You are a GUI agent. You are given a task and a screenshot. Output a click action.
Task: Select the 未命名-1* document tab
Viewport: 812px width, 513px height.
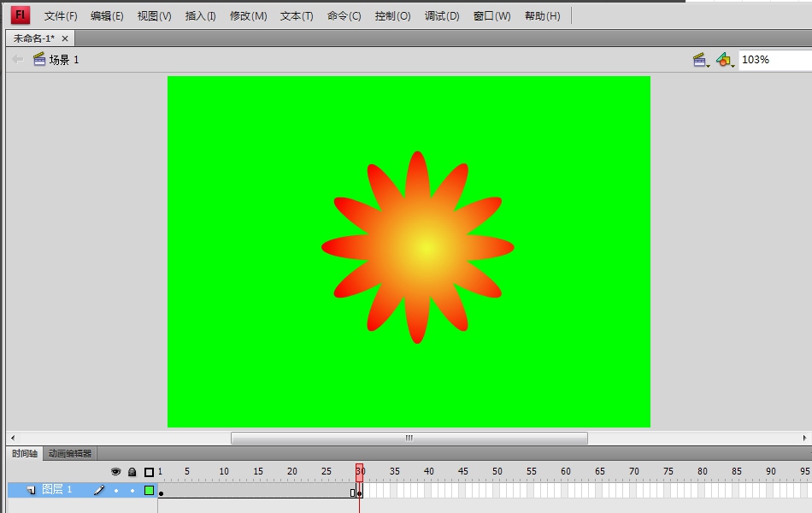point(34,38)
